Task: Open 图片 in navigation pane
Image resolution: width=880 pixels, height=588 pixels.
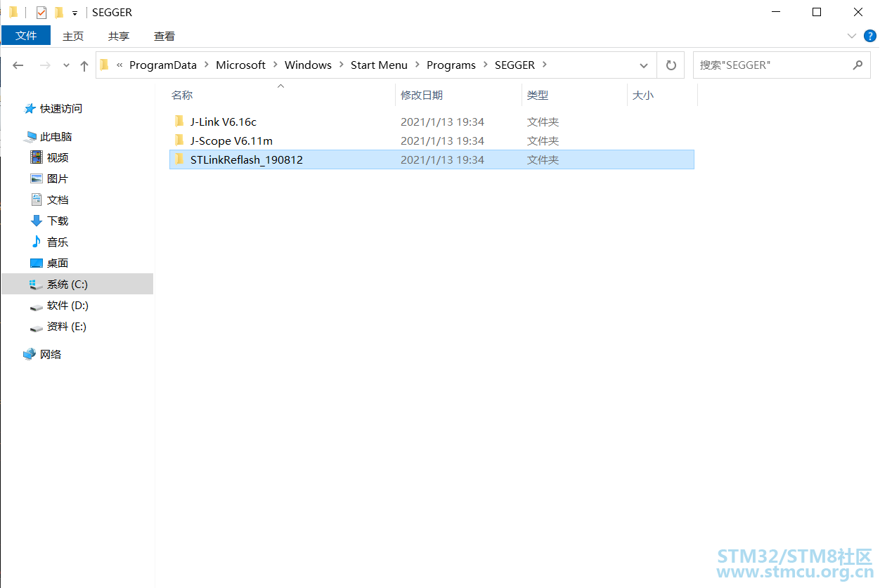Action: coord(58,178)
